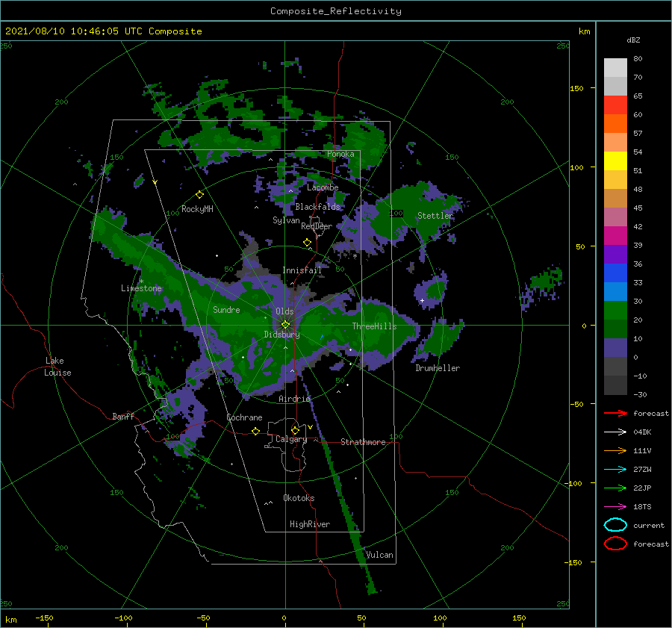Click the dBZ legend heading
672x628 pixels.
[x=633, y=40]
